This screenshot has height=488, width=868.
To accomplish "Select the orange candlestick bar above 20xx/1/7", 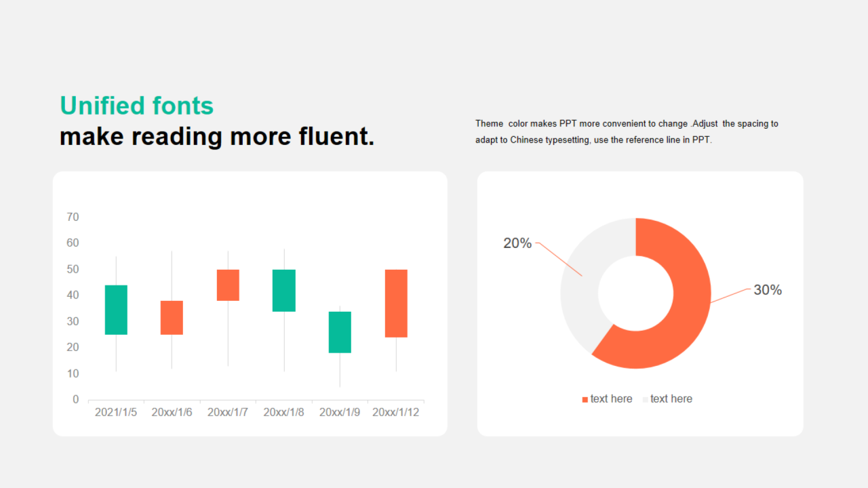I will coord(228,285).
